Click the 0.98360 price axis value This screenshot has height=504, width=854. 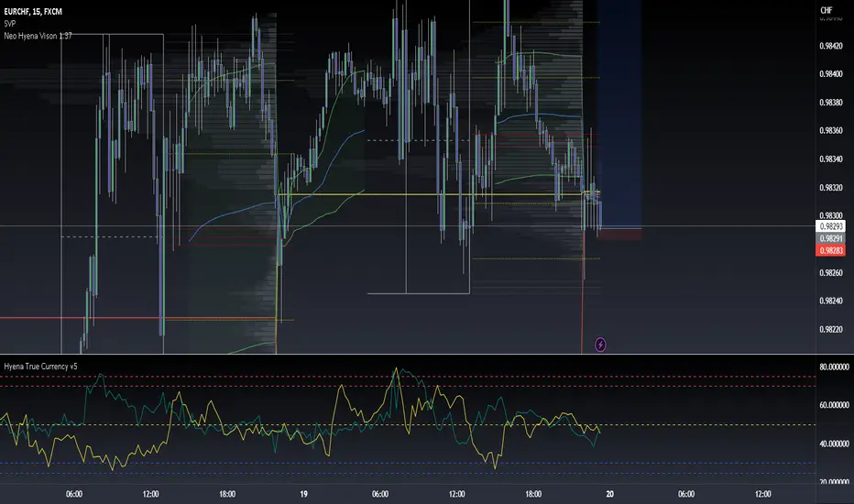click(x=830, y=131)
